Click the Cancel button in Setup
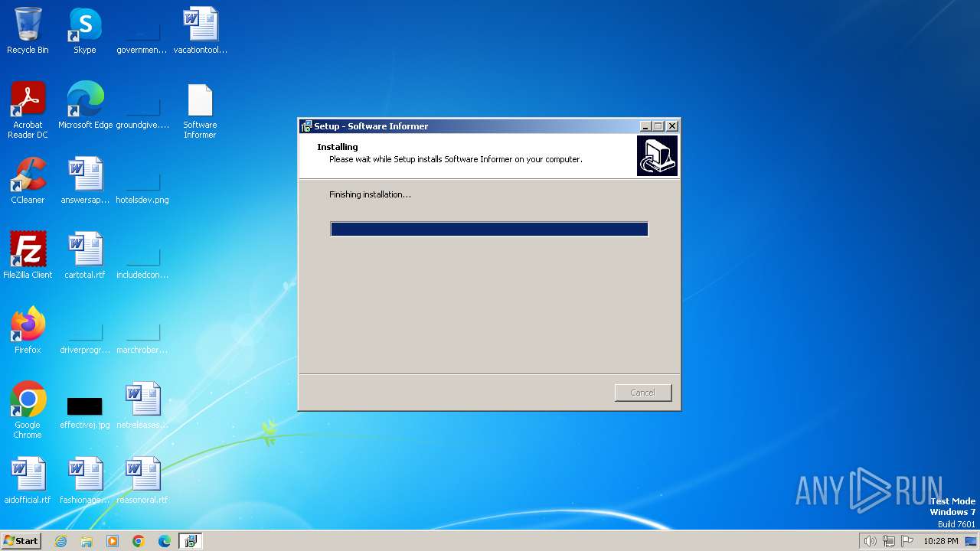 point(642,393)
